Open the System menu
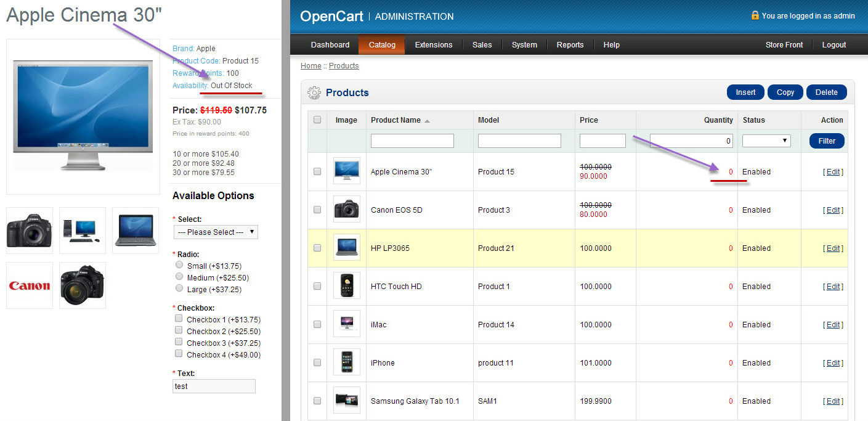 click(524, 45)
